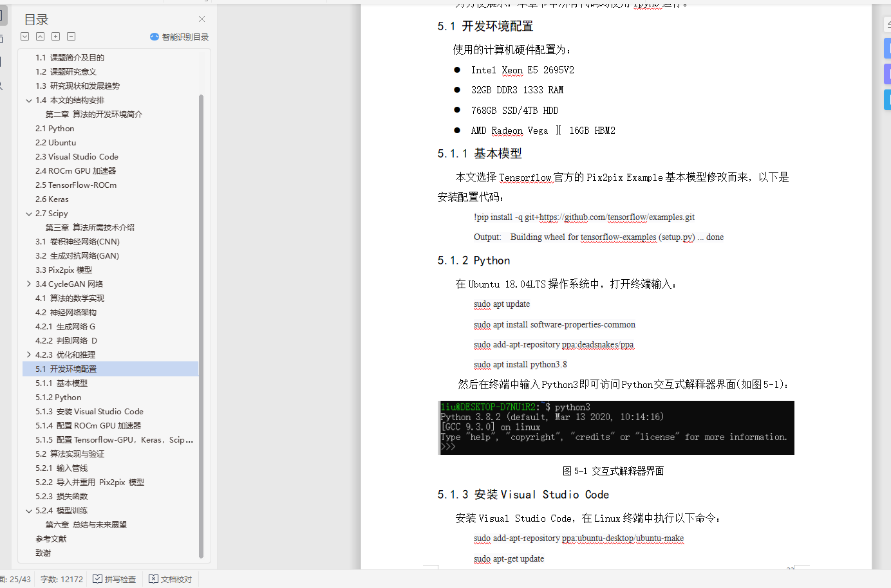Click the 5.1.3 安装 Visual Studio Code document heading
This screenshot has width=891, height=588.
click(523, 495)
